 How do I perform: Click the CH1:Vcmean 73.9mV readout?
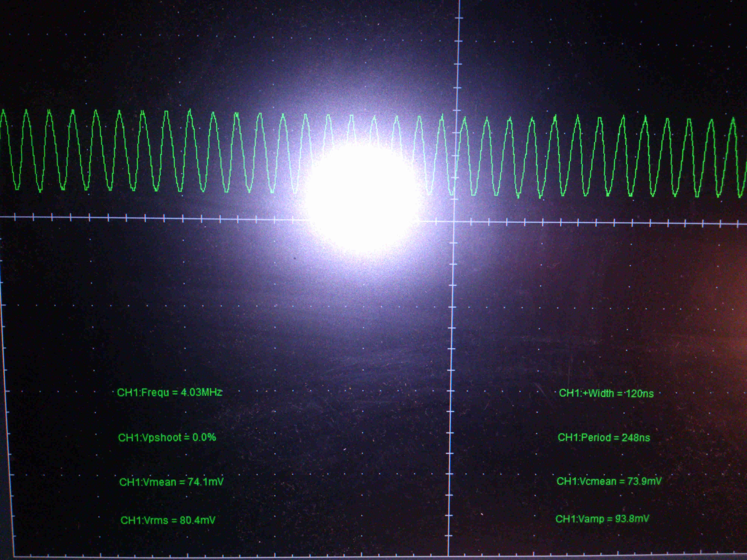[609, 481]
